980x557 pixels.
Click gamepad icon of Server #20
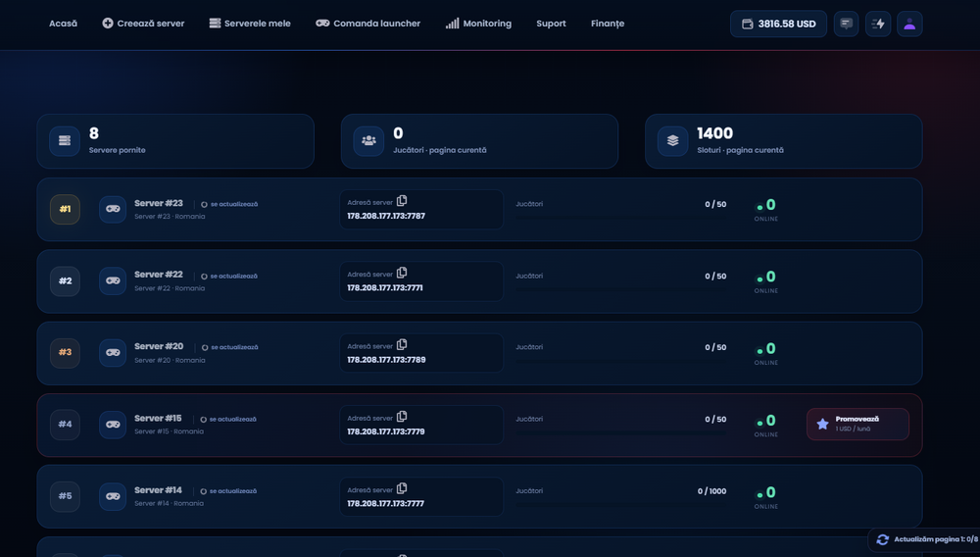click(113, 353)
